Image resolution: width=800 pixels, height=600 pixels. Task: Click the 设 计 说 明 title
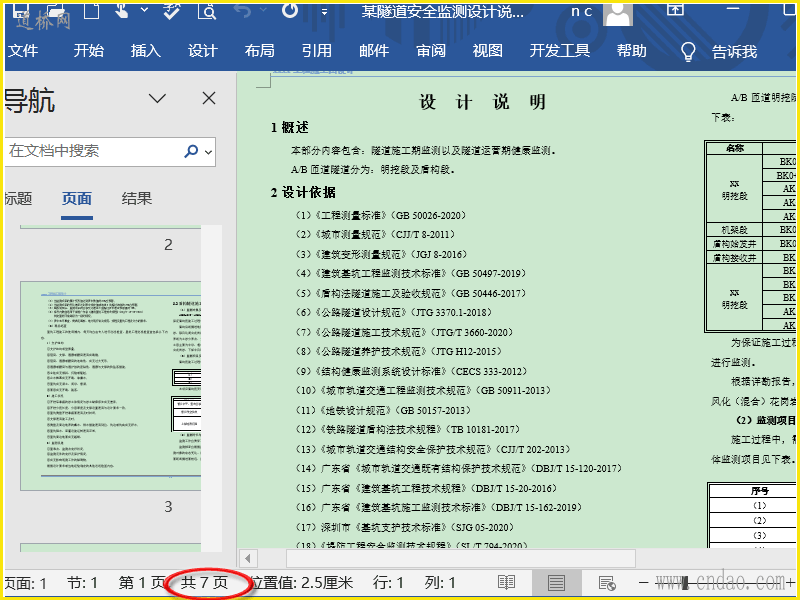pyautogui.click(x=483, y=102)
